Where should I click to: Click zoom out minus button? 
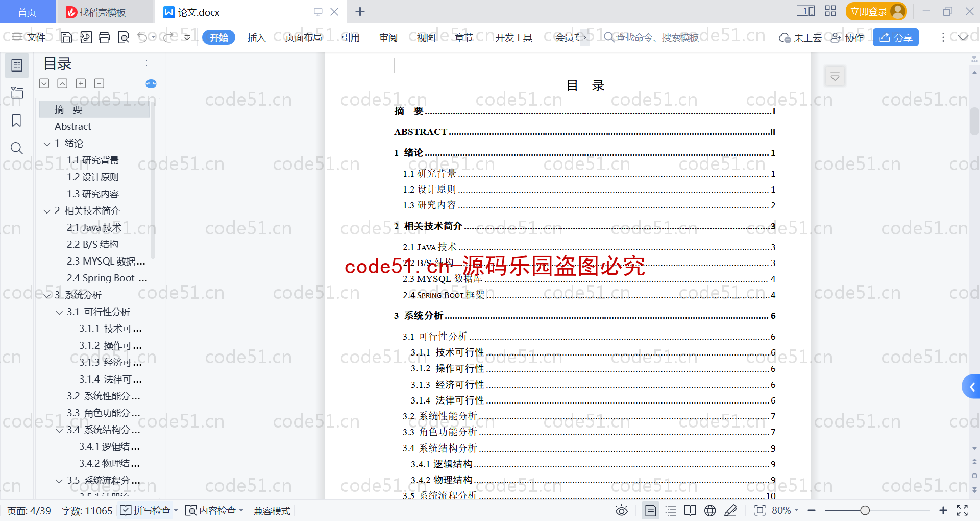[812, 510]
